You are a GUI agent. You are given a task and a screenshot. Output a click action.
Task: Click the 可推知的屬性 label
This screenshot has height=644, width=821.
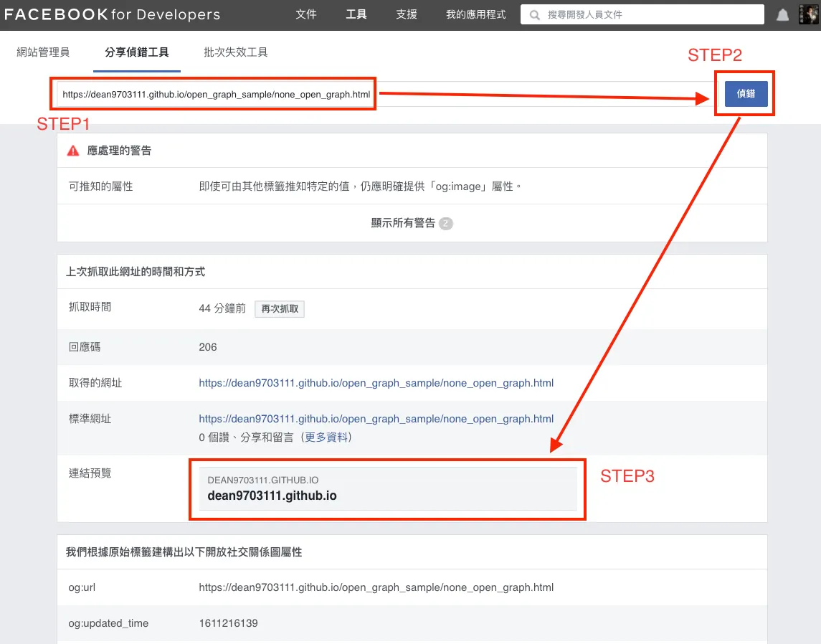tap(100, 186)
